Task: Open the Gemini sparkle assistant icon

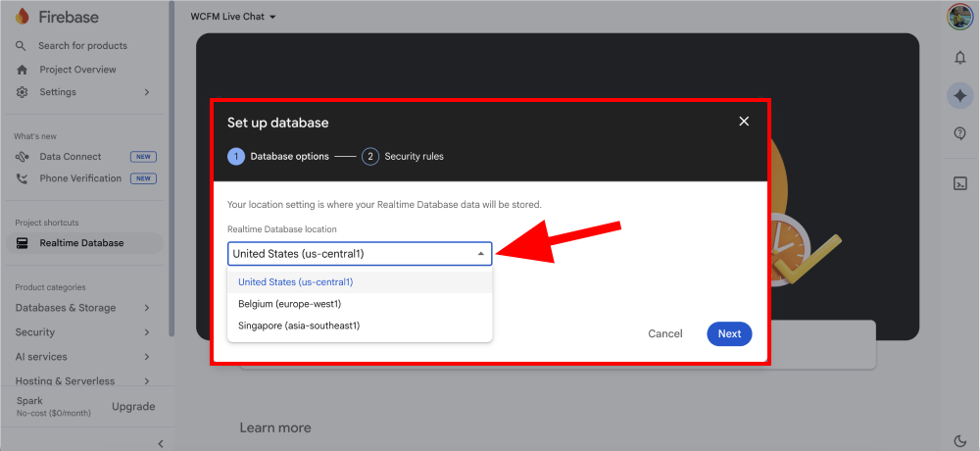Action: tap(960, 96)
